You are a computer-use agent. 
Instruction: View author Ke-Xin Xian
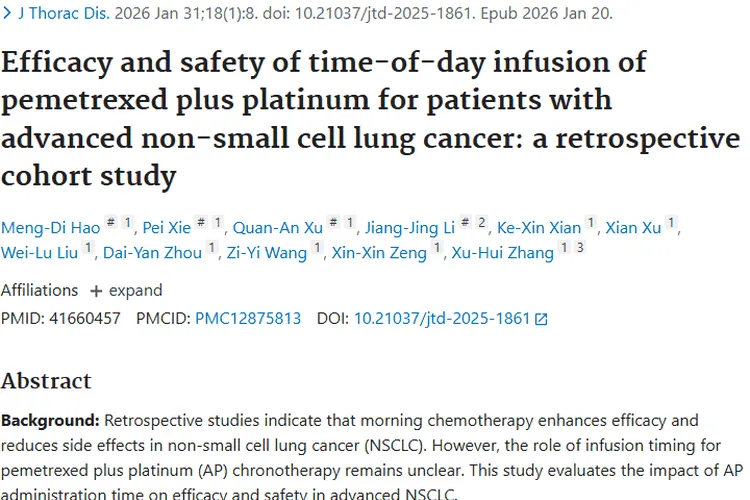pyautogui.click(x=541, y=227)
